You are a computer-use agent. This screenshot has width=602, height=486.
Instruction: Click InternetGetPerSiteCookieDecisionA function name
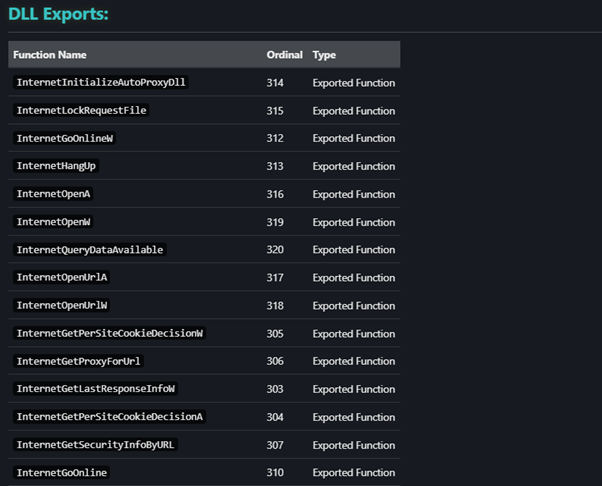[x=110, y=416]
